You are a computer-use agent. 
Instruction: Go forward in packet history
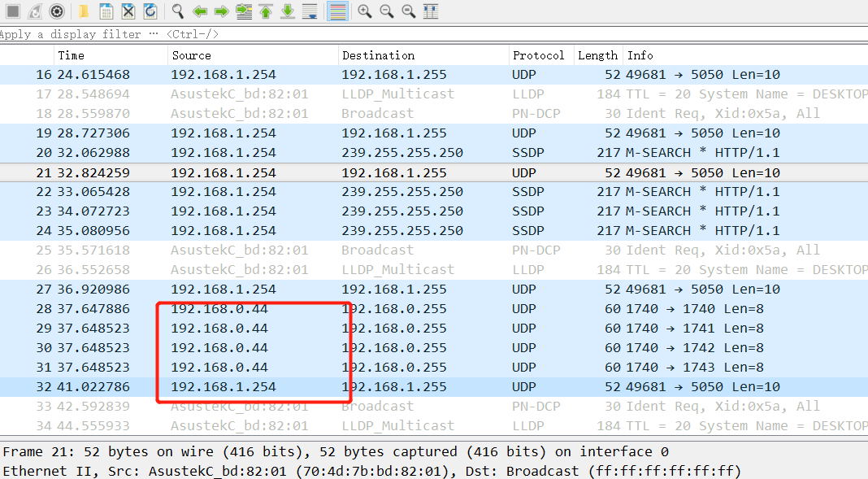click(x=221, y=11)
